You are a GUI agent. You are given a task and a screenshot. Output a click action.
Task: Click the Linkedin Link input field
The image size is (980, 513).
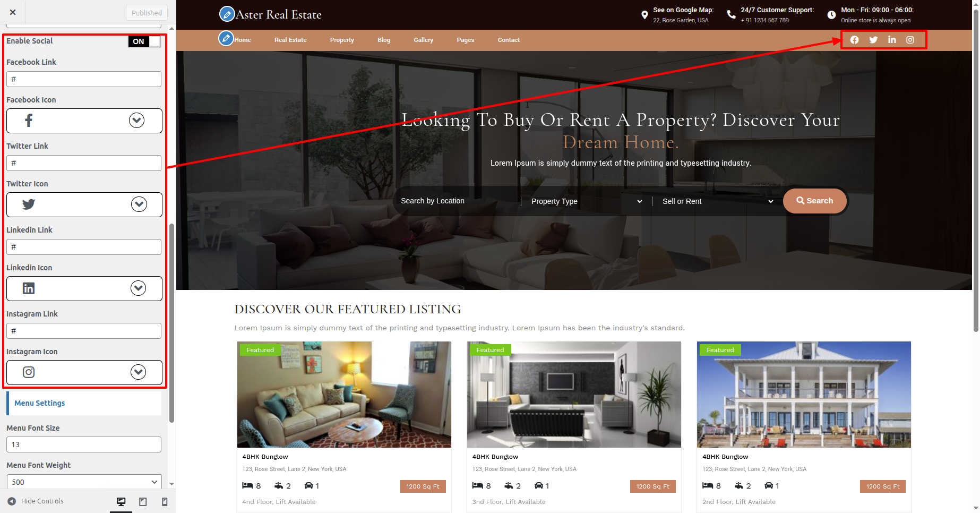point(84,247)
